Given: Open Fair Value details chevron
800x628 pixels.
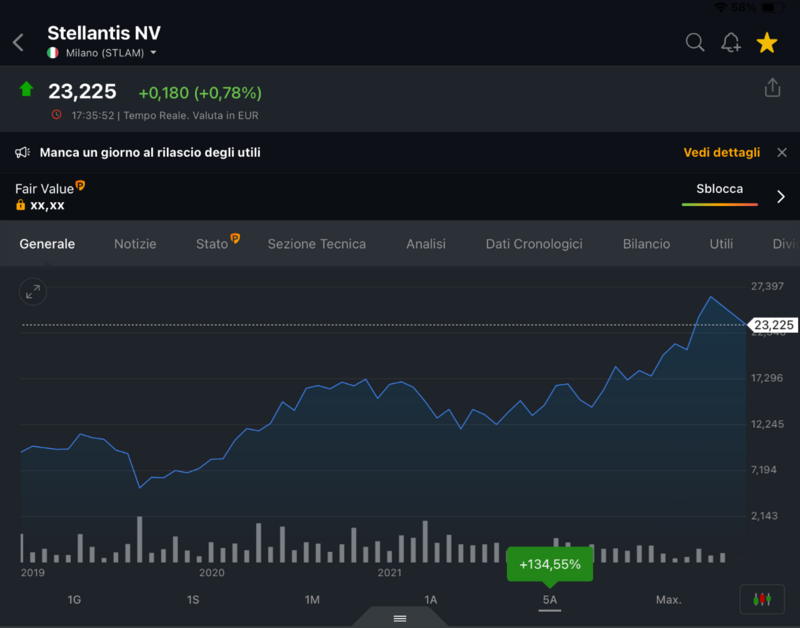Looking at the screenshot, I should [781, 197].
